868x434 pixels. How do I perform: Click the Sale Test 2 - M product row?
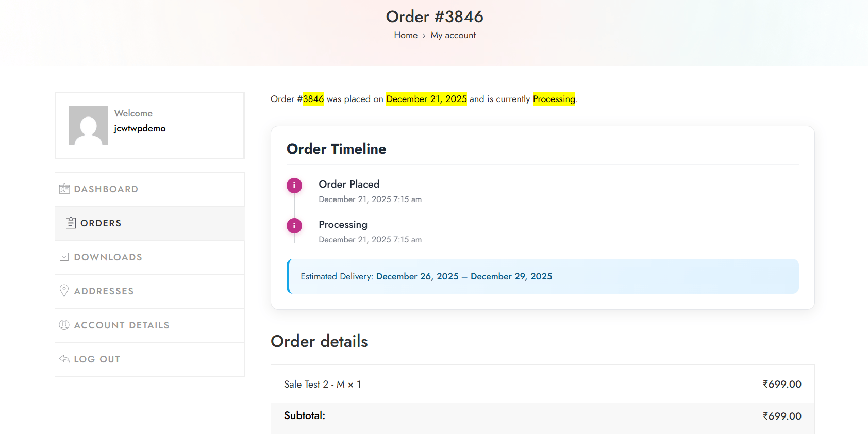(x=323, y=385)
